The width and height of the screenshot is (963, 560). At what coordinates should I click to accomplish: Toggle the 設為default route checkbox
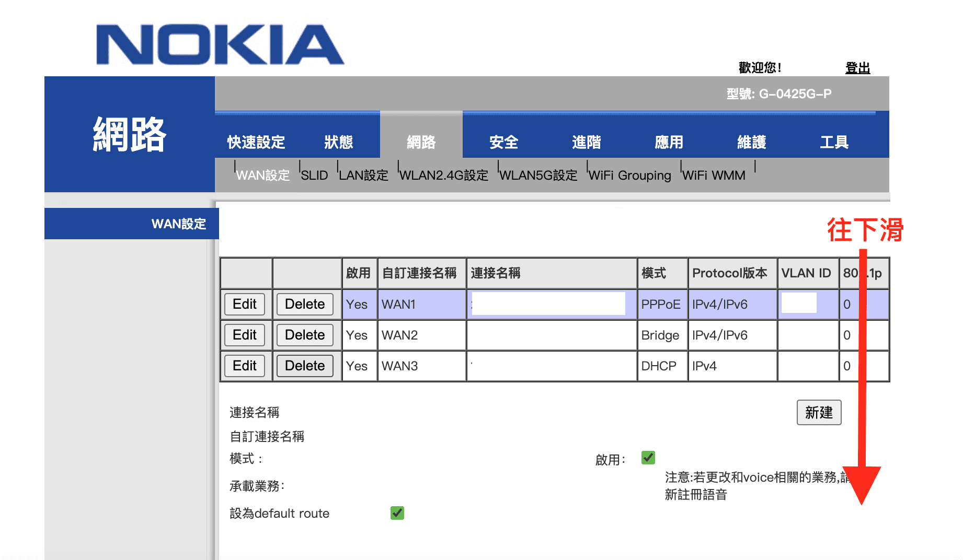(x=397, y=513)
